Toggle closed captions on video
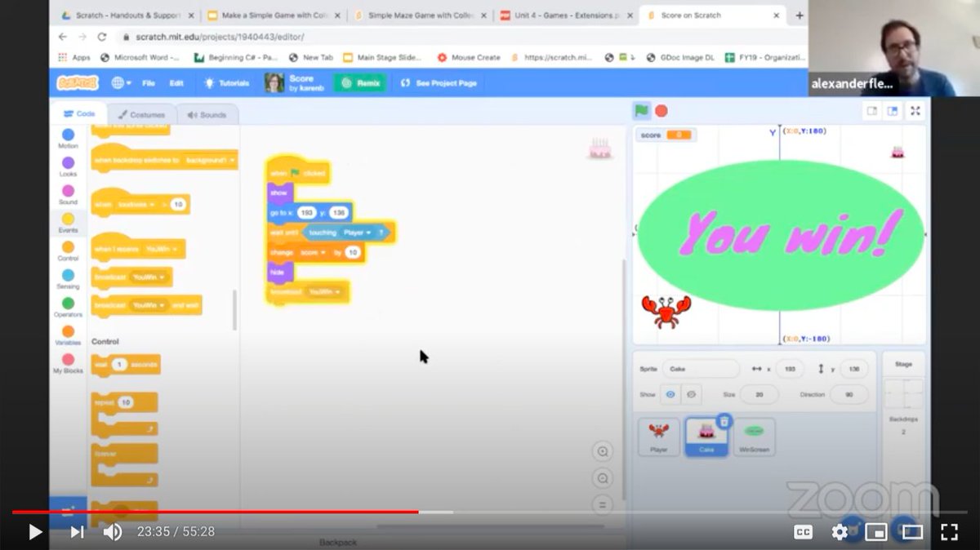 [x=803, y=532]
